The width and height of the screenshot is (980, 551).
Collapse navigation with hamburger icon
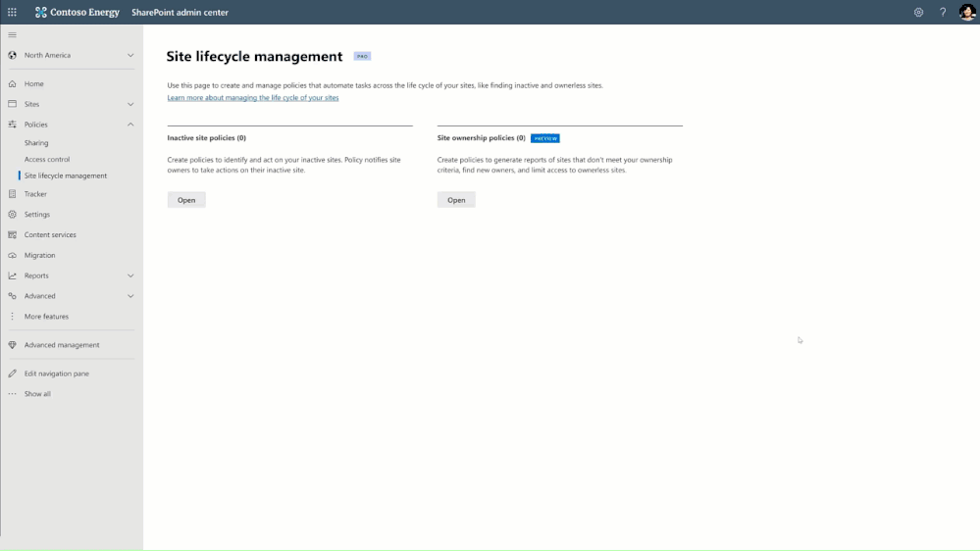click(12, 35)
